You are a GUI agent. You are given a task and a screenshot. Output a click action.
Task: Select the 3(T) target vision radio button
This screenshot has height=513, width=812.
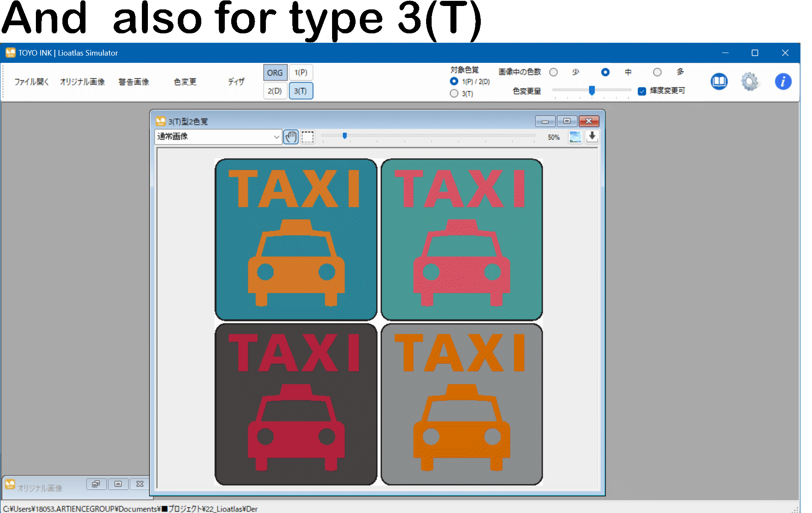(454, 94)
